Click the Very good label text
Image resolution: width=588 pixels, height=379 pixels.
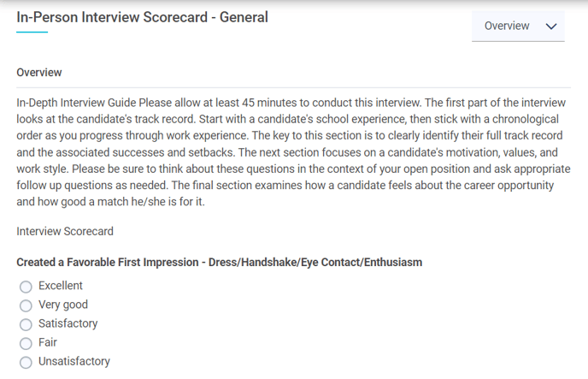[63, 305]
